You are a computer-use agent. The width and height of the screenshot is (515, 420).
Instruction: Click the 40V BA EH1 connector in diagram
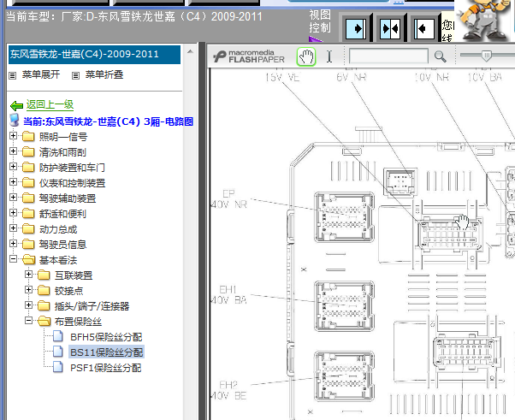[x=345, y=305]
